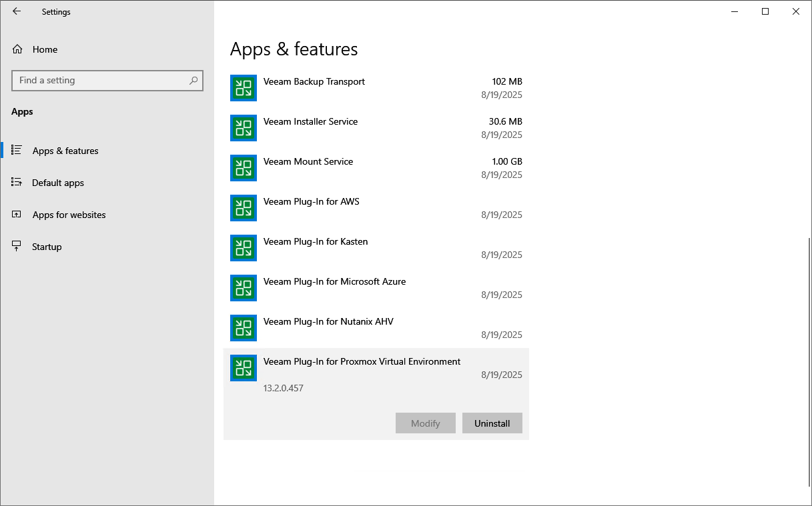Click the Veeam Installer Service icon
This screenshot has height=506, width=812.
coord(244,128)
